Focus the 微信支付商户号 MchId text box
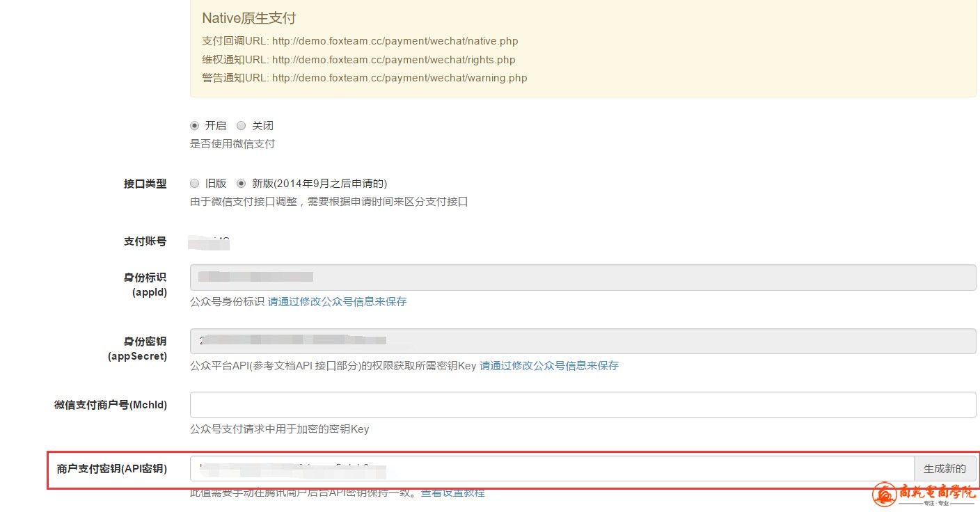Screen dimensions: 980x512 tap(582, 405)
